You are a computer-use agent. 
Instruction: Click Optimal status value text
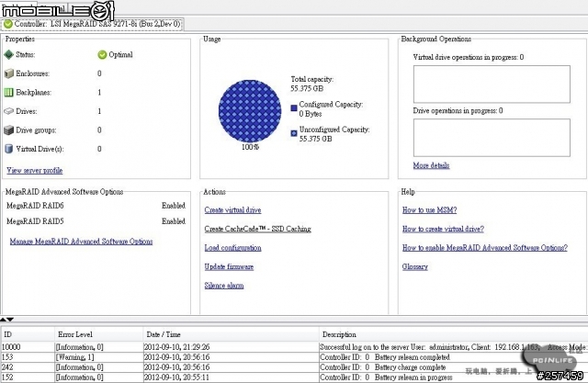point(120,55)
